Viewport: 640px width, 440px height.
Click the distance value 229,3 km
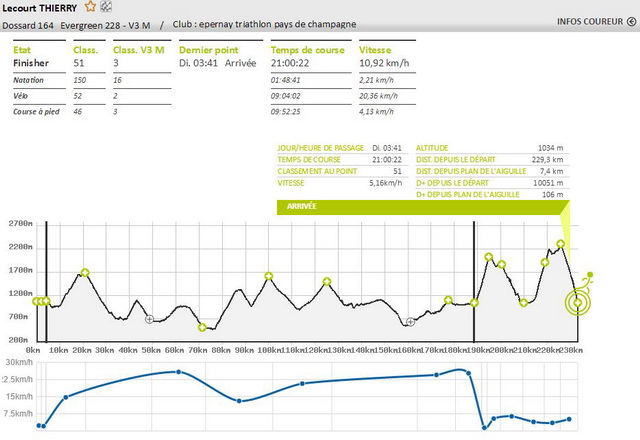pos(547,160)
